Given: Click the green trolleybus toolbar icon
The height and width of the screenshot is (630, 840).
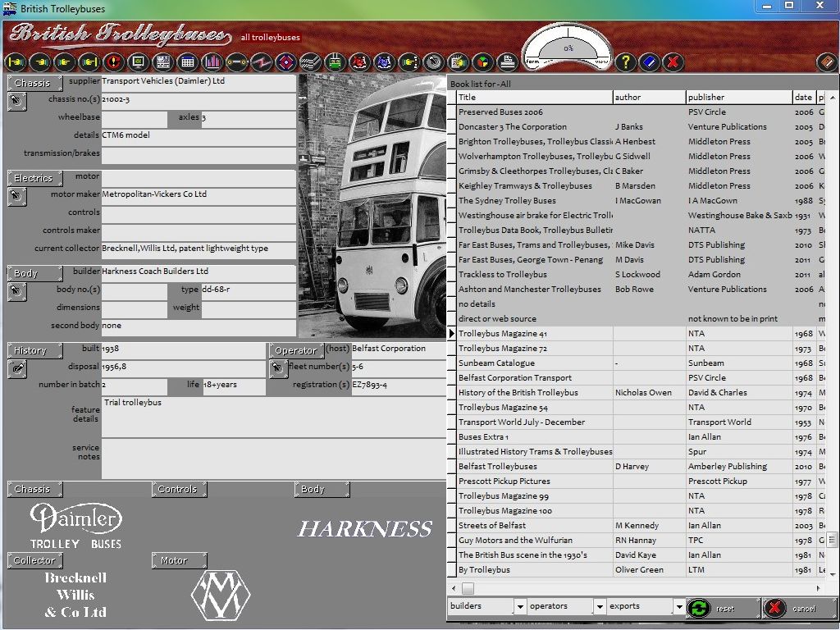Looking at the screenshot, I should [335, 62].
